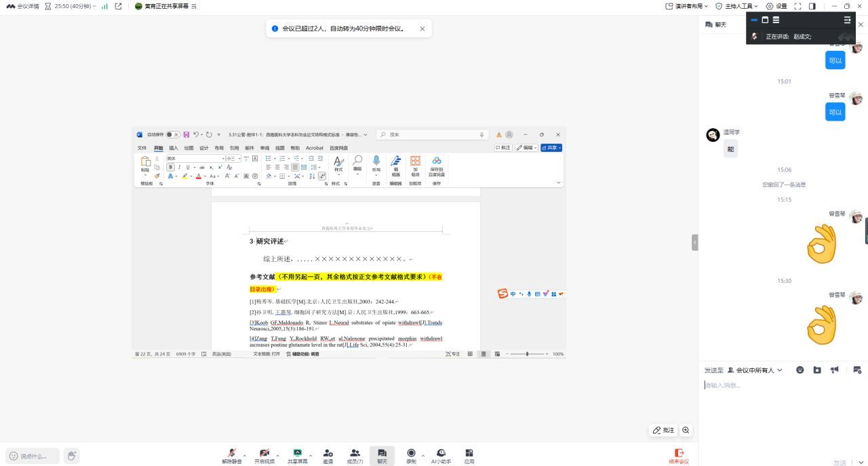This screenshot has width=868, height=466.
Task: Open emoji picker in chat input
Action: (x=800, y=370)
